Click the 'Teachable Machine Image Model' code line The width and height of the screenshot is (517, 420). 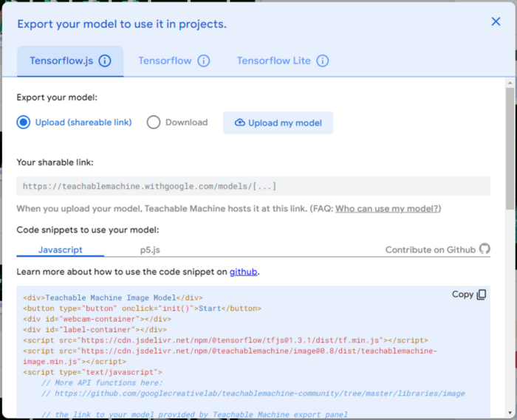(113, 297)
